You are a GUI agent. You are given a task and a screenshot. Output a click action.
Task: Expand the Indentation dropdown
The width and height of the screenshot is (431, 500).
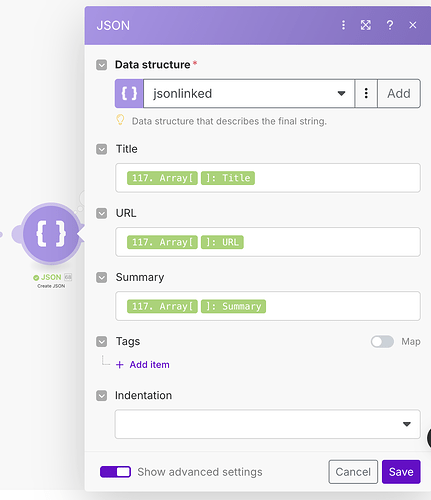[x=268, y=424]
